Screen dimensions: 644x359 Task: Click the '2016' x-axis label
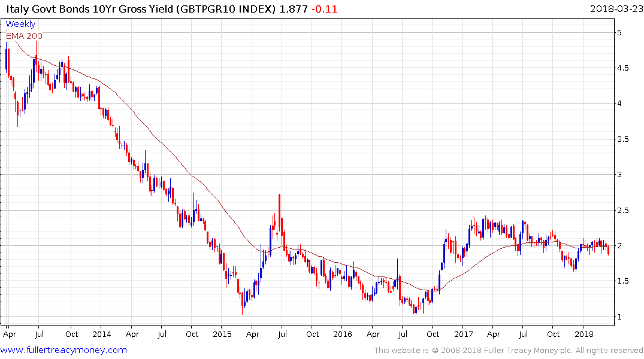[x=343, y=334]
